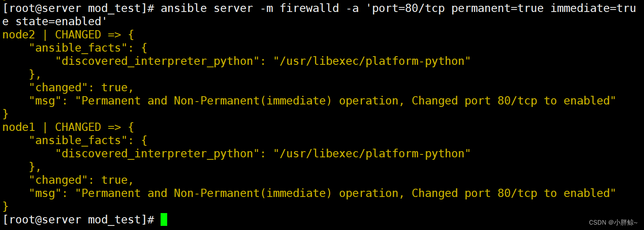Click "ansible_facts" key under node2

point(78,48)
